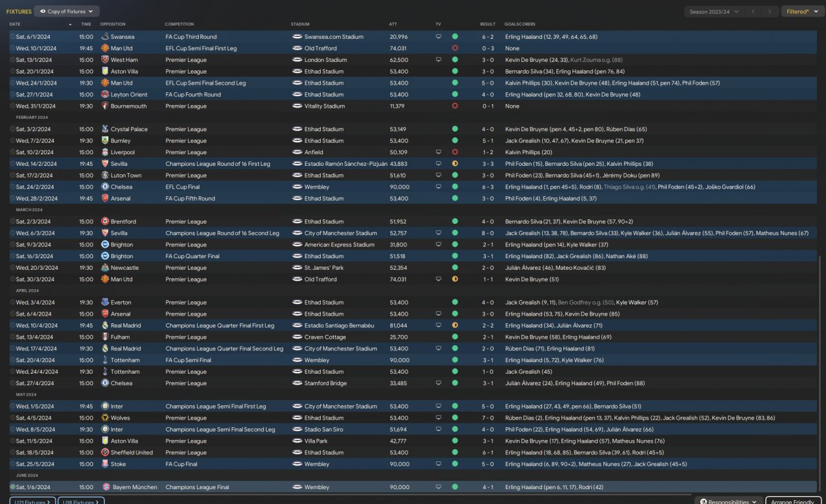Screen dimensions: 826x504
Task: Click the Newcastle club badge
Action: click(x=105, y=268)
